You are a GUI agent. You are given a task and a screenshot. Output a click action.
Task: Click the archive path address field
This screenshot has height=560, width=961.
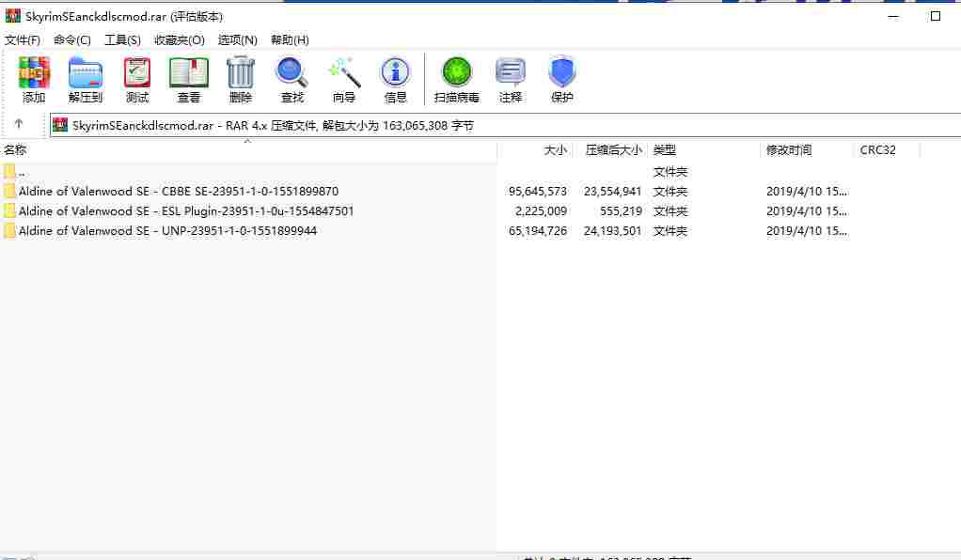505,126
